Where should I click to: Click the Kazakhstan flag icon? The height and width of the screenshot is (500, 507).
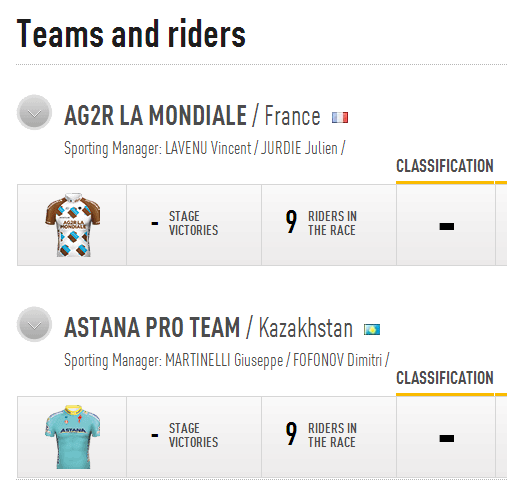372,330
